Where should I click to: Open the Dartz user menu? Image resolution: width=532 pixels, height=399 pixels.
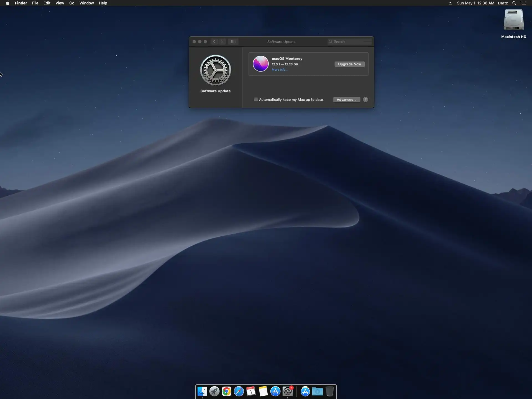[x=503, y=3]
